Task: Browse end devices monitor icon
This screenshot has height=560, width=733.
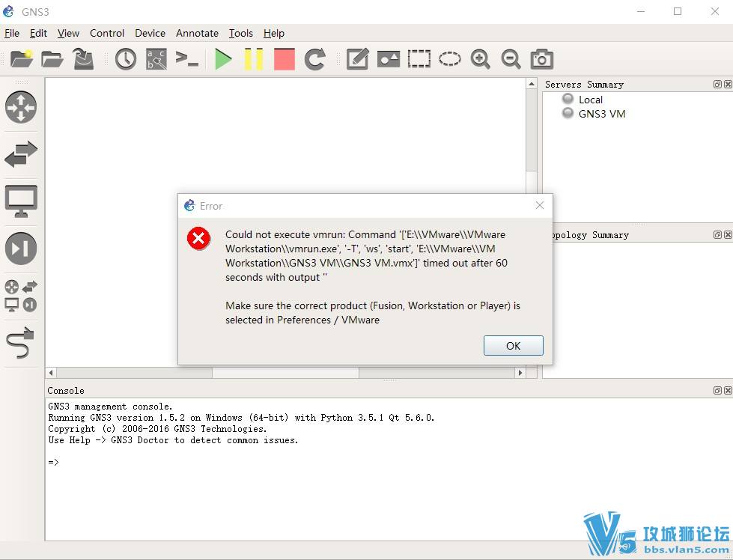Action: pyautogui.click(x=21, y=201)
